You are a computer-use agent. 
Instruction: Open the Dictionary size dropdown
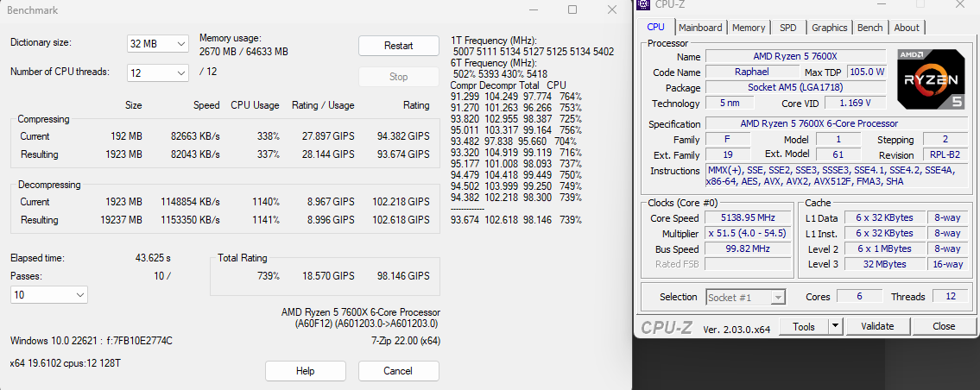pyautogui.click(x=157, y=44)
